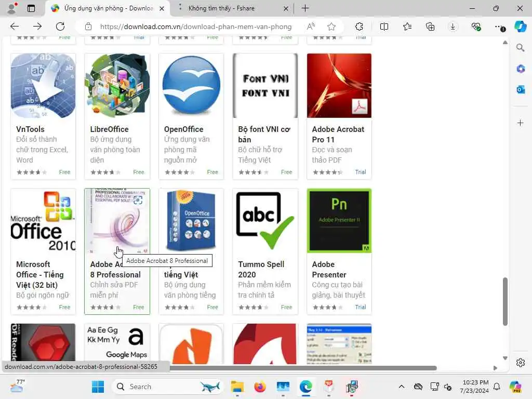The width and height of the screenshot is (532, 399).
Task: Open Adobe Presenter title link
Action: pos(329,270)
